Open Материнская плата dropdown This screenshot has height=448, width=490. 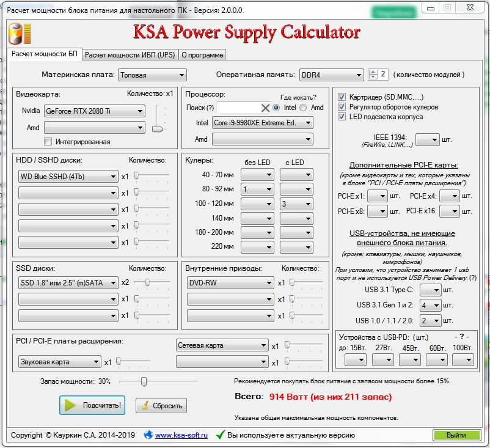pos(152,75)
